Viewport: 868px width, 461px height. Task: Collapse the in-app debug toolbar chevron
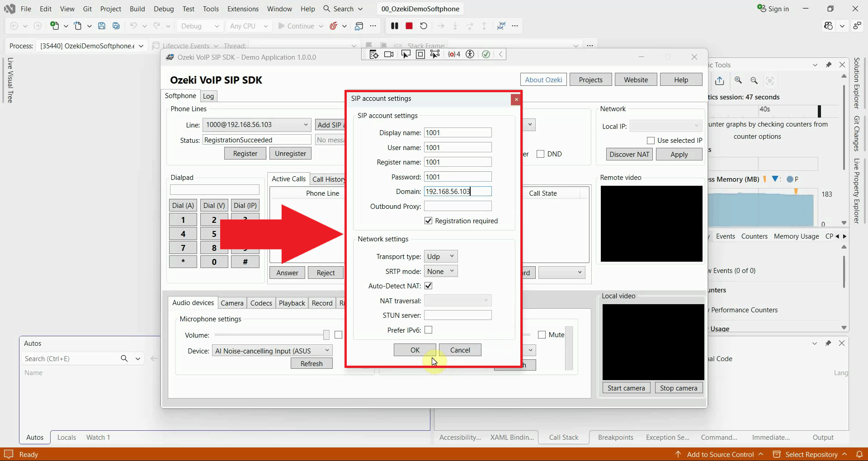coord(500,54)
